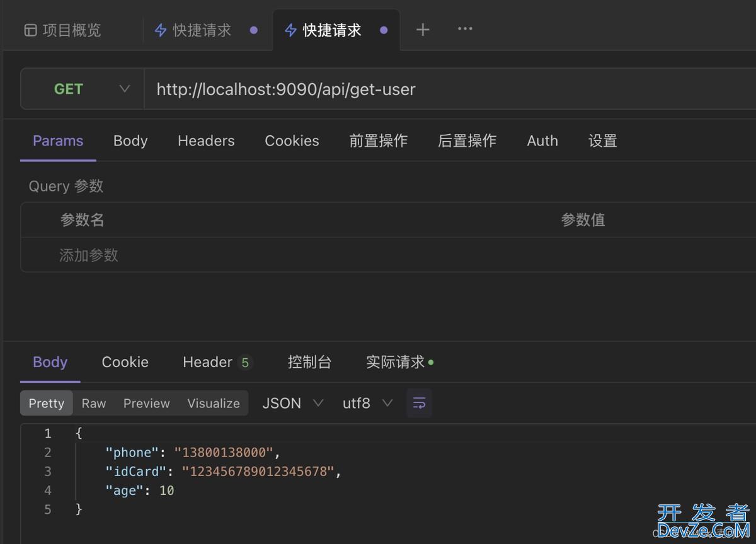
Task: Select the Raw response view
Action: [94, 404]
